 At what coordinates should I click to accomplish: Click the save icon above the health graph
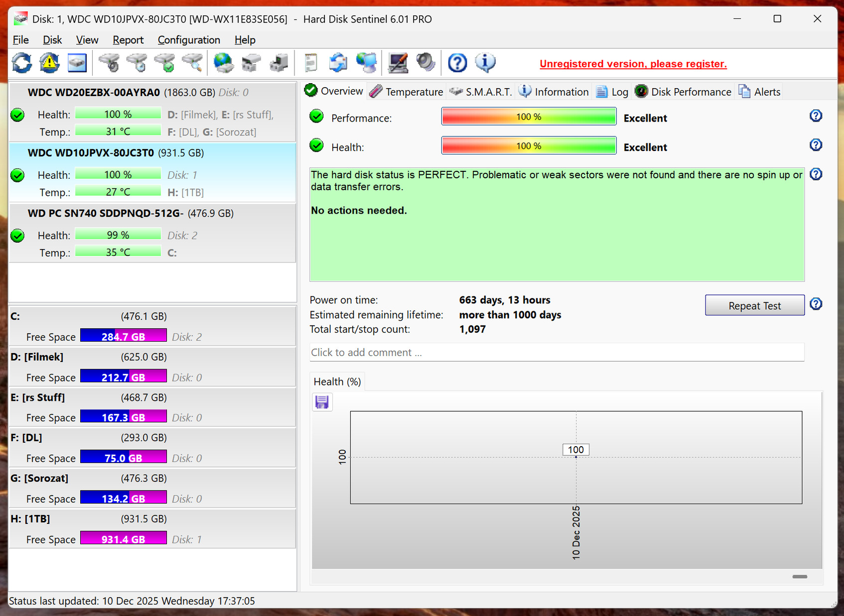pos(322,402)
